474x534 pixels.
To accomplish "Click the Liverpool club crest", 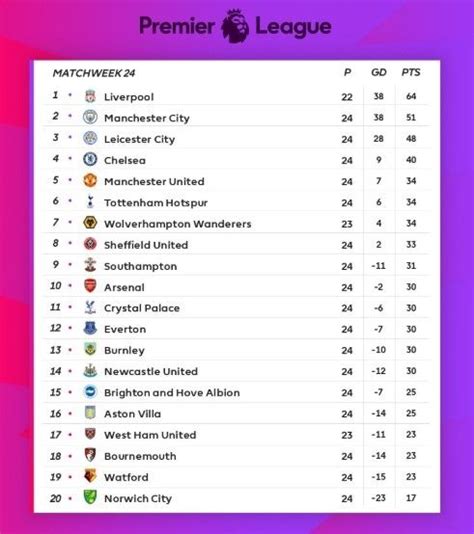I will point(90,96).
